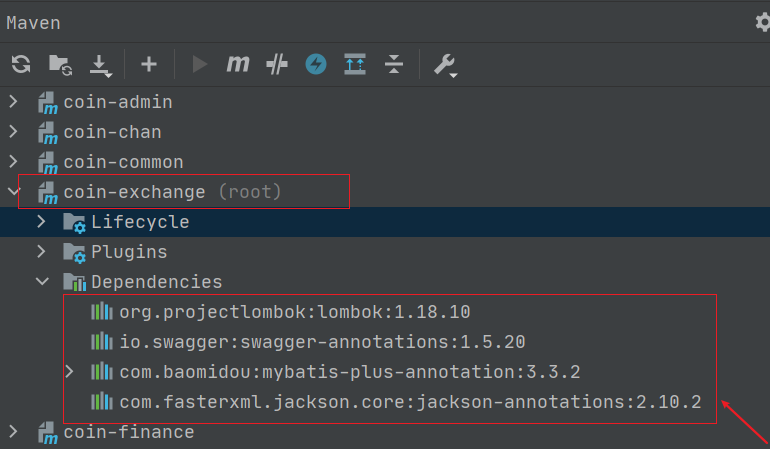Select the jackson-annotations 2.10.2 dependency
770x449 pixels.
click(410, 402)
